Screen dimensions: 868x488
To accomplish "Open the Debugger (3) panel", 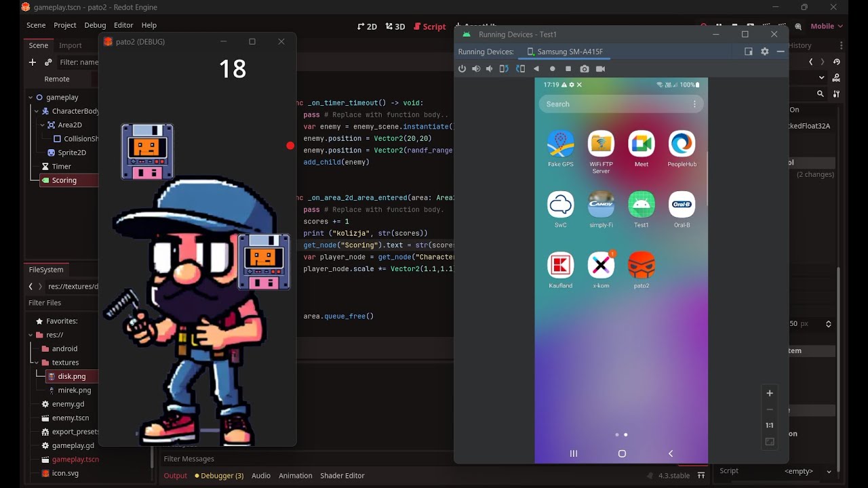I will coord(219,476).
